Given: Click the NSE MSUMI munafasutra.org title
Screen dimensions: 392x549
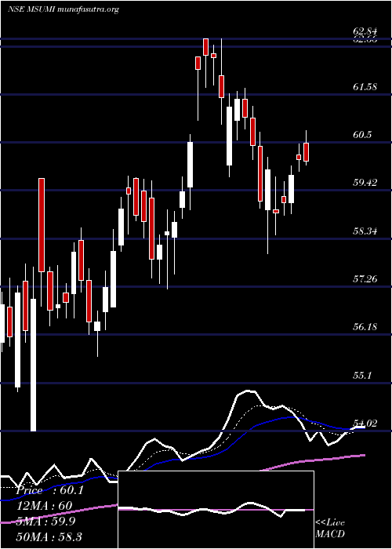Looking at the screenshot, I should (63, 9).
